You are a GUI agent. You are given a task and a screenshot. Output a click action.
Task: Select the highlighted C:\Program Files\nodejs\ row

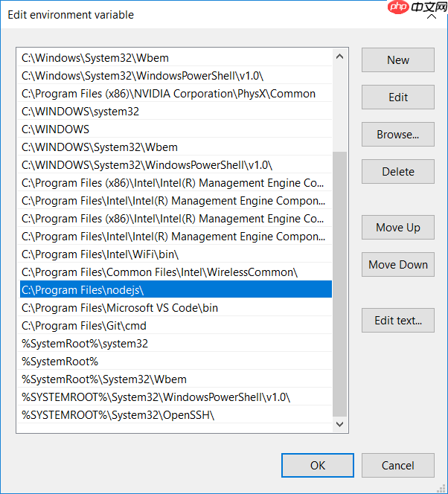(176, 290)
